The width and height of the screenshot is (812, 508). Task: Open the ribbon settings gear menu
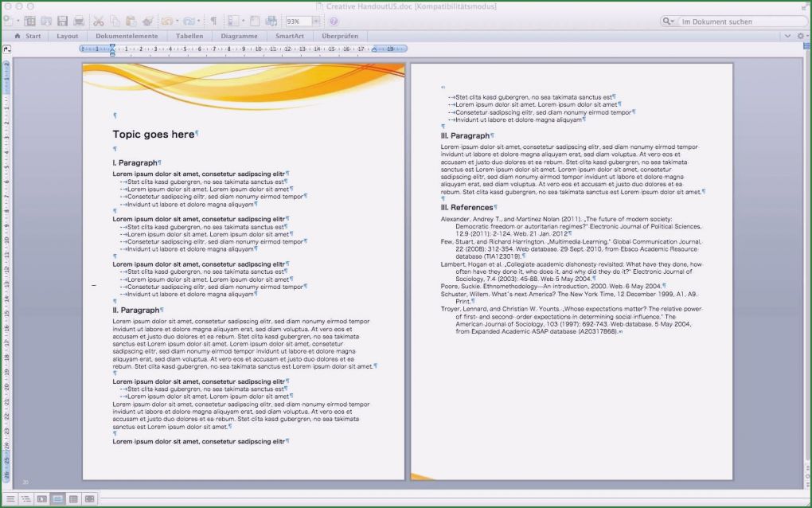click(x=800, y=36)
